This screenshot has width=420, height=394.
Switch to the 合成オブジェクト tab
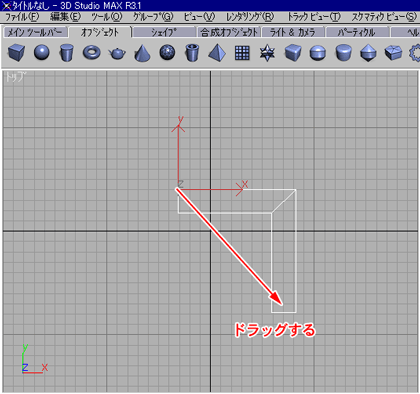click(229, 32)
